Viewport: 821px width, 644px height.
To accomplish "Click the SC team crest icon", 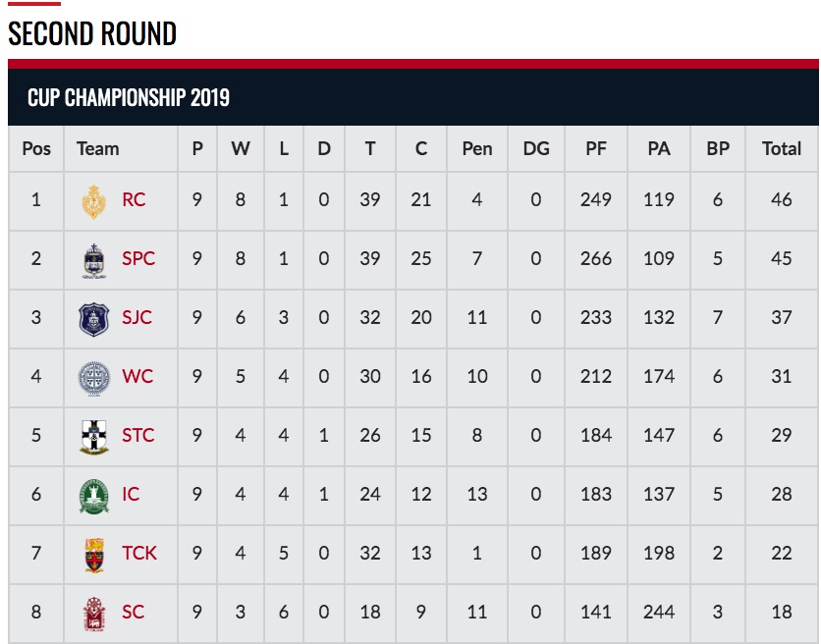I will pyautogui.click(x=93, y=613).
